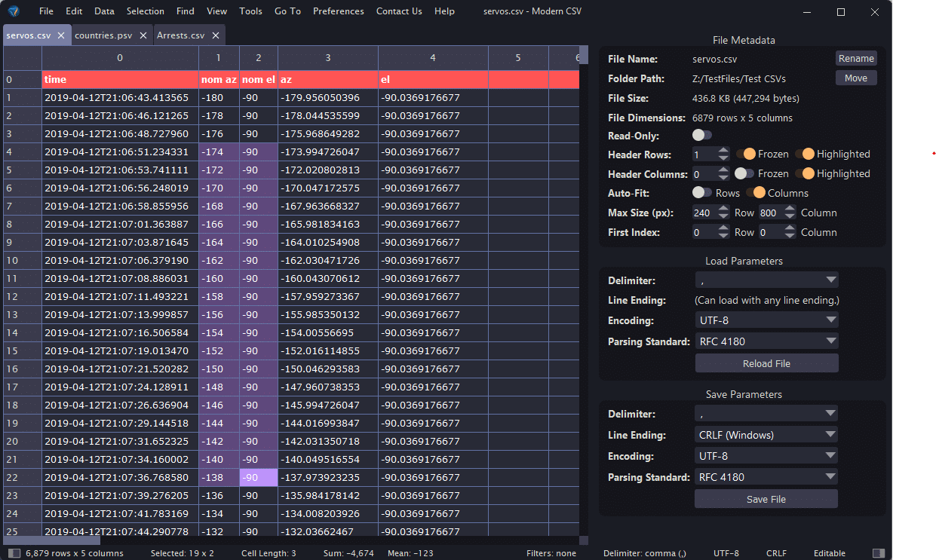This screenshot has height=560, width=936.
Task: Open the Load Parameters Encoding dropdown
Action: click(x=766, y=320)
